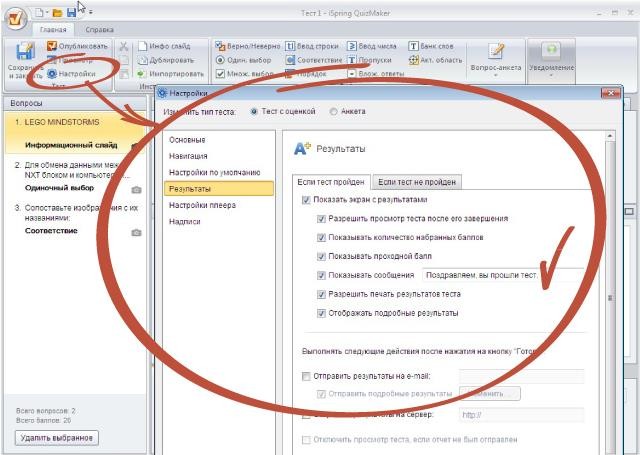
Task: Click Дублировать in the ribbon
Action: 166,60
